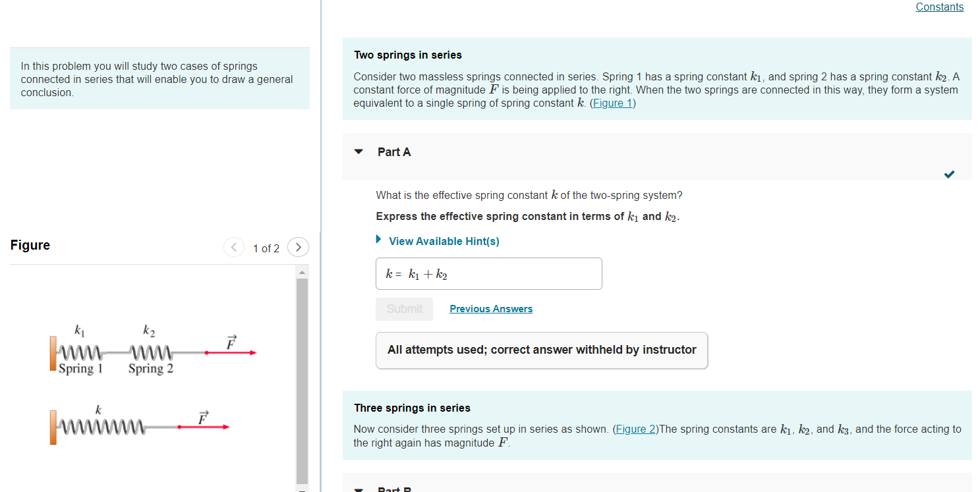
Task: Click the previous figure arrow
Action: pos(234,247)
